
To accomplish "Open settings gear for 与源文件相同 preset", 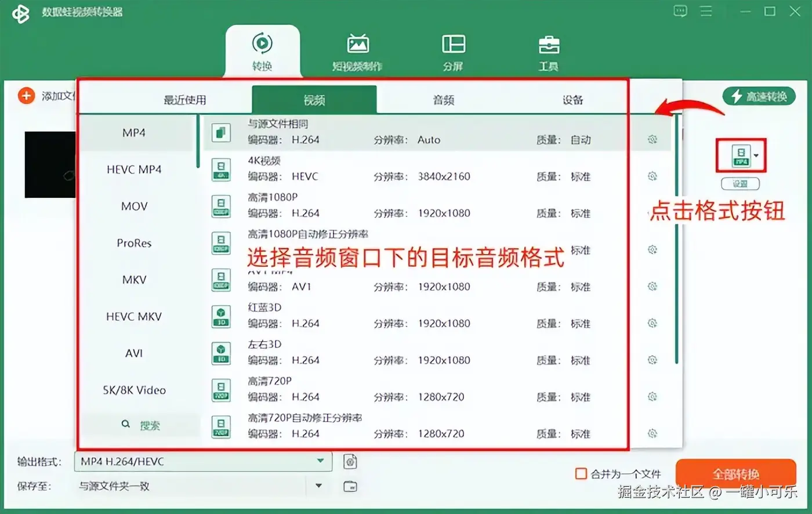I will [x=652, y=139].
